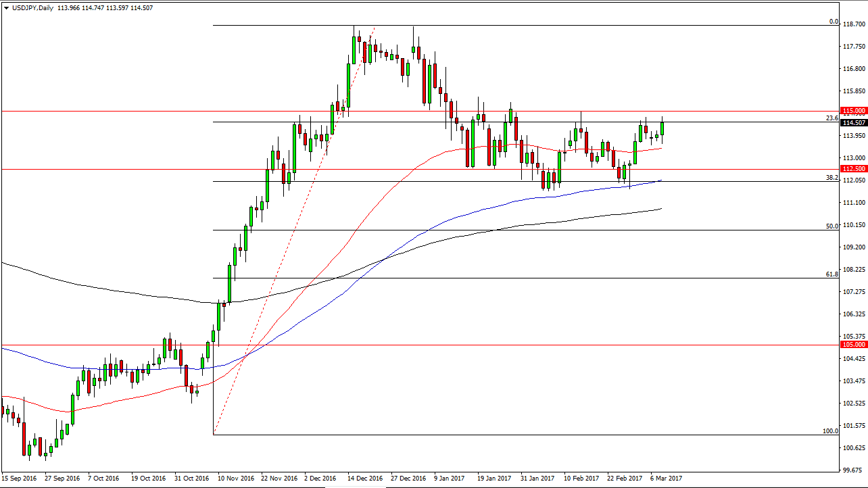This screenshot has height=488, width=868.
Task: Select the most recent green candlestick
Action: (x=662, y=128)
